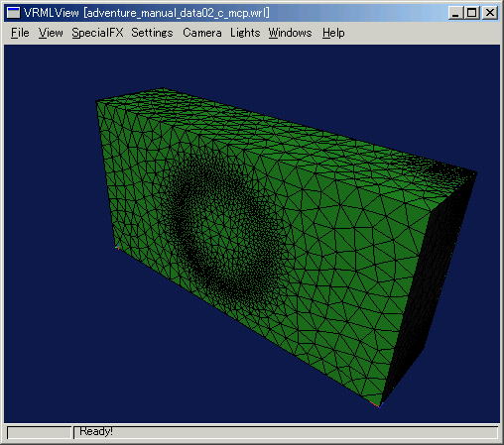This screenshot has height=445, width=504.
Task: Click the axis marker at block's lower-left corner
Action: coord(117,247)
